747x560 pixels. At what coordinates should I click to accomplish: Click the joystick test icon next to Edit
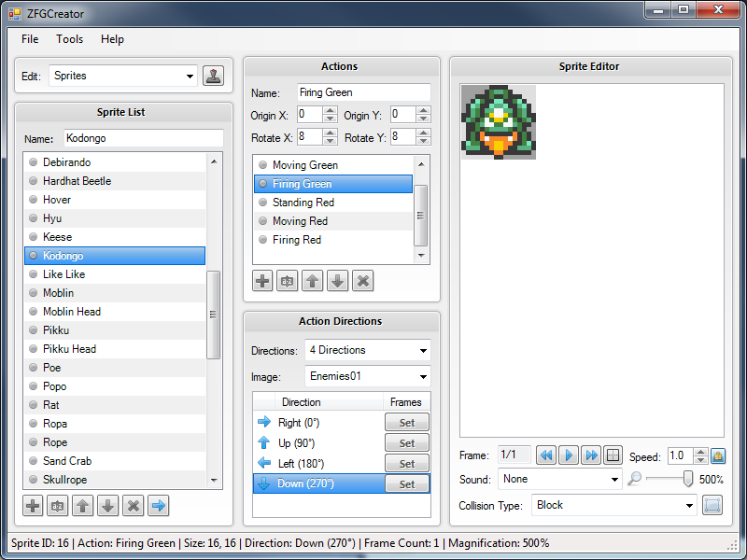[x=213, y=76]
